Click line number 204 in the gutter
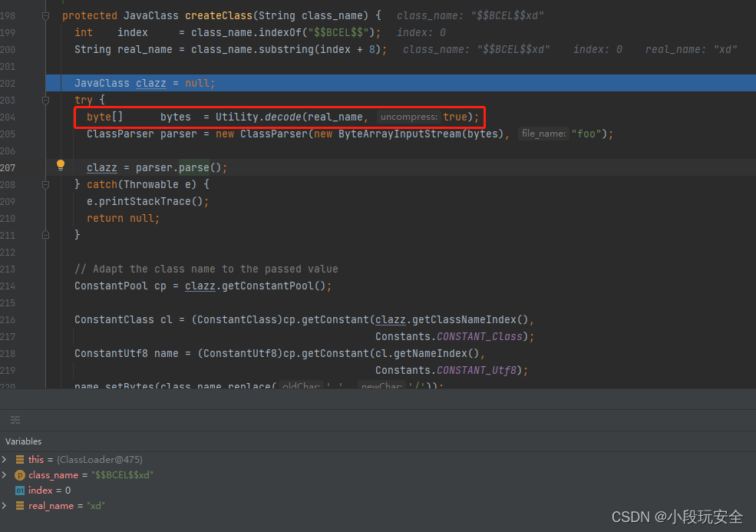This screenshot has width=756, height=532. 8,117
